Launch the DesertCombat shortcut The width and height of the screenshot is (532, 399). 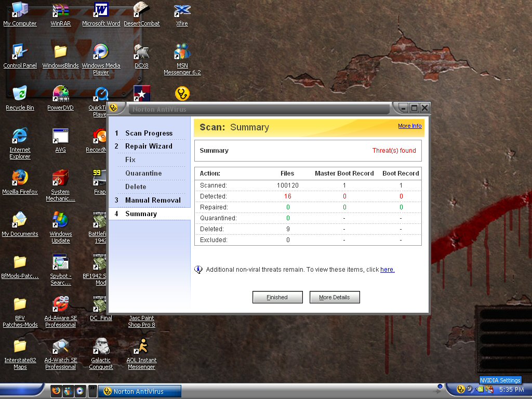coord(141,14)
